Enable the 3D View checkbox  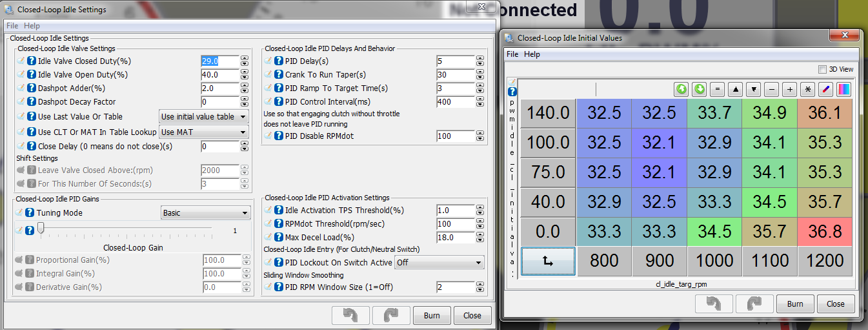coord(822,69)
